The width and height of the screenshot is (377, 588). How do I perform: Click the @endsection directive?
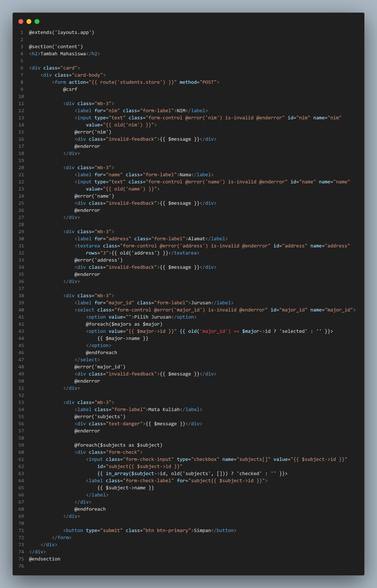45,559
